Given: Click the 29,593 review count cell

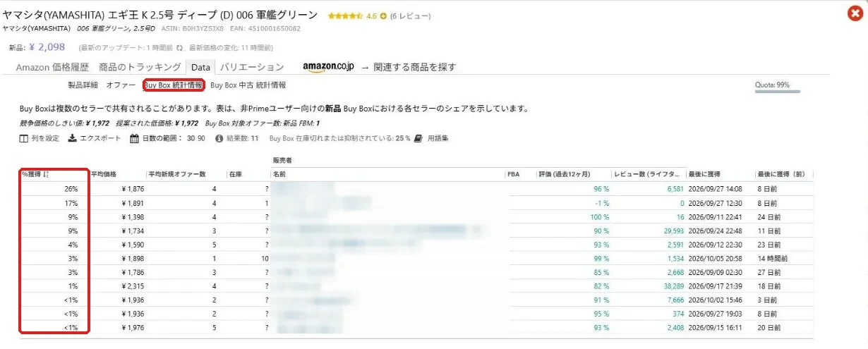Looking at the screenshot, I should [673, 231].
